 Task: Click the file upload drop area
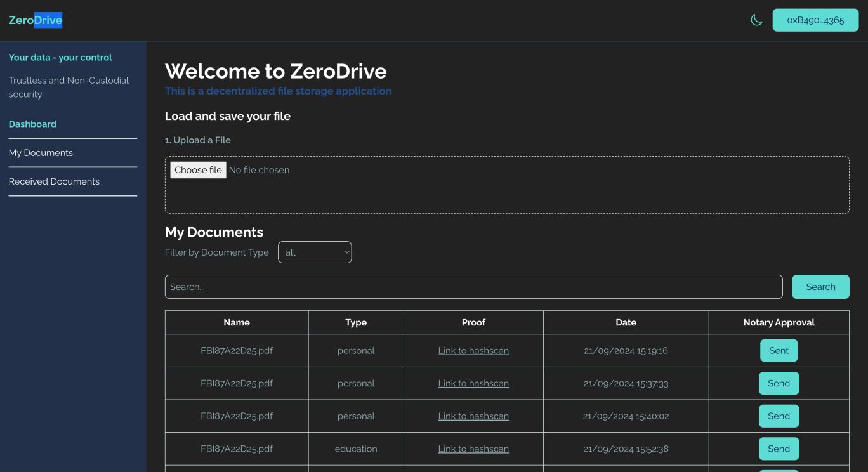click(x=507, y=185)
